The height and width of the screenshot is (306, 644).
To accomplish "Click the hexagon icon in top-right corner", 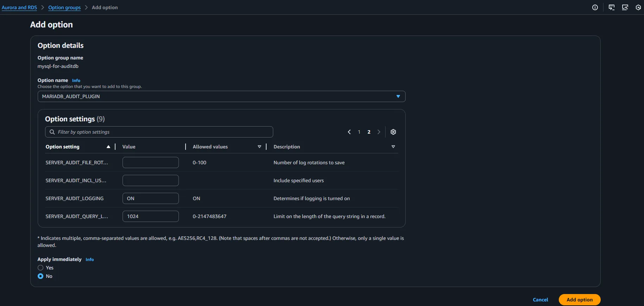I will coord(638,7).
